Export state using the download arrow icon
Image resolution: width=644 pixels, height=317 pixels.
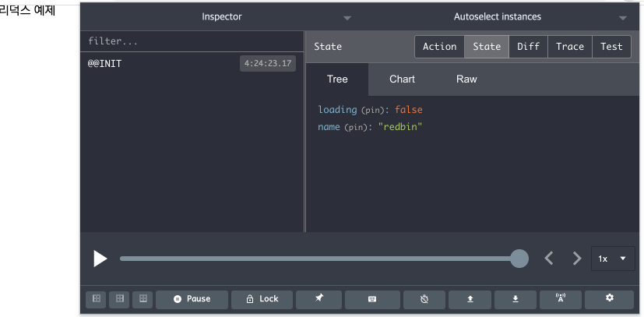pyautogui.click(x=516, y=299)
